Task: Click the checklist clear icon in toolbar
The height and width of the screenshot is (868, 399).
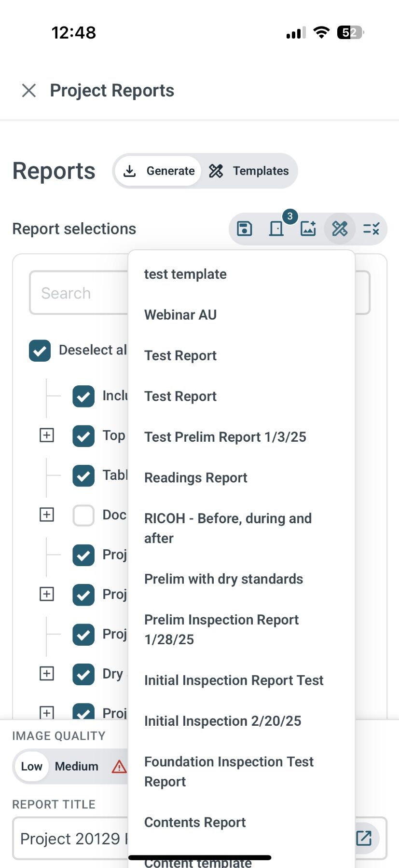Action: pos(371,229)
